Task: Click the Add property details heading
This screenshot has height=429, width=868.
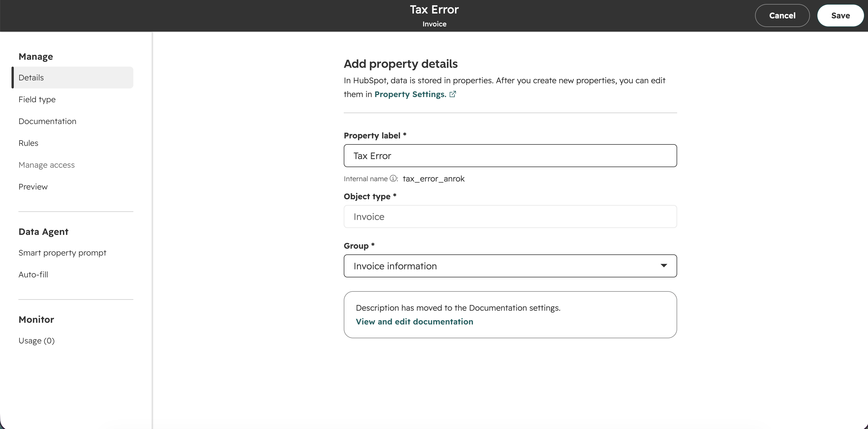Action: pyautogui.click(x=401, y=64)
